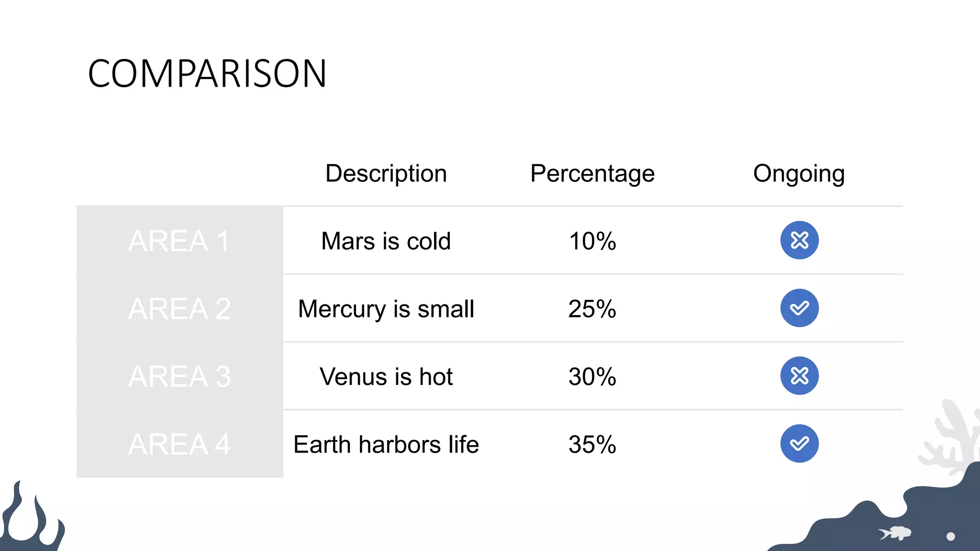Click the X icon in Area 1 row
Image resolution: width=980 pixels, height=551 pixels.
pos(799,240)
